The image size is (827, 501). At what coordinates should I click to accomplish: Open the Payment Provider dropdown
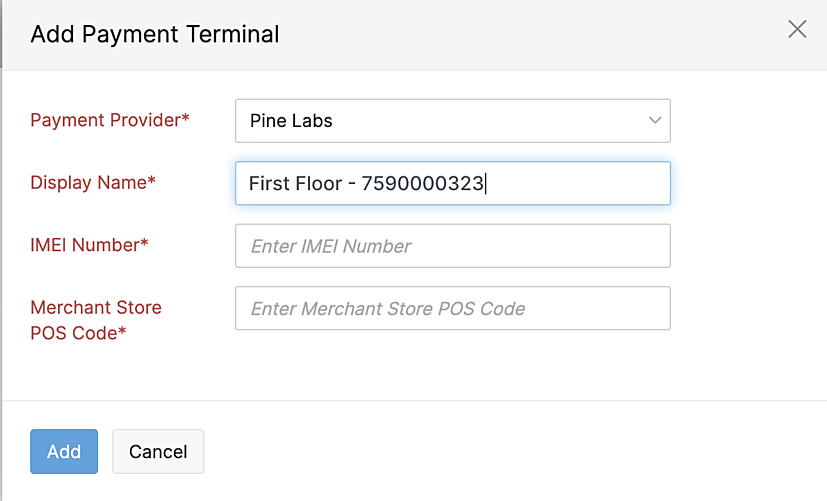coord(452,121)
